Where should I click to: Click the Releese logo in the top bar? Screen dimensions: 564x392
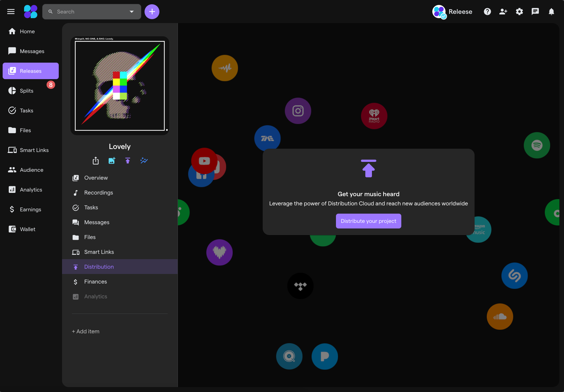click(31, 12)
